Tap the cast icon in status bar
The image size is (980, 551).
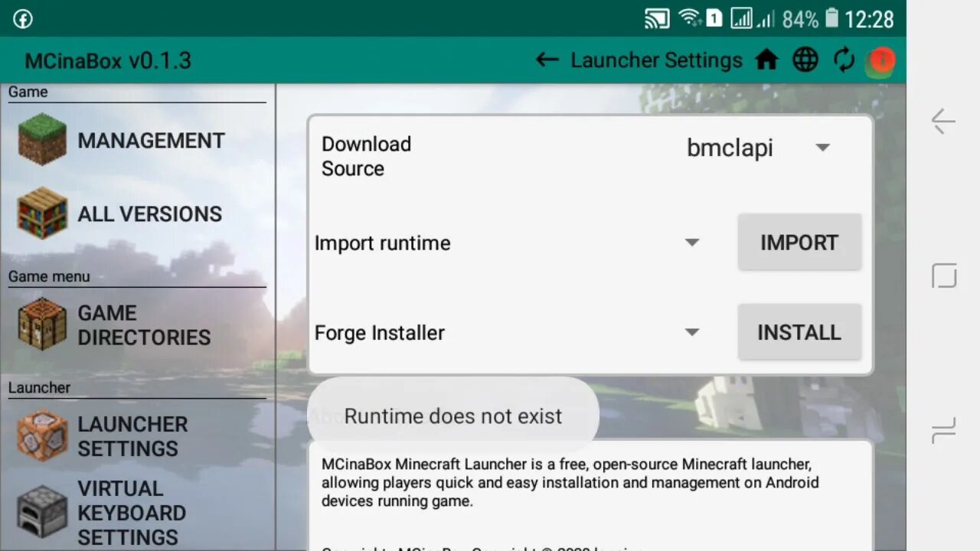click(657, 18)
